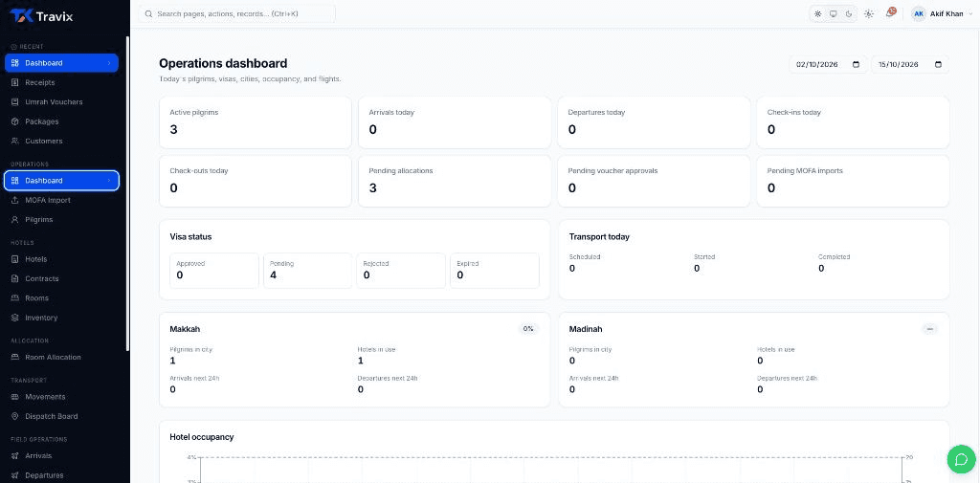This screenshot has width=980, height=483.
Task: Click the MOFA Import upload icon
Action: (15, 201)
